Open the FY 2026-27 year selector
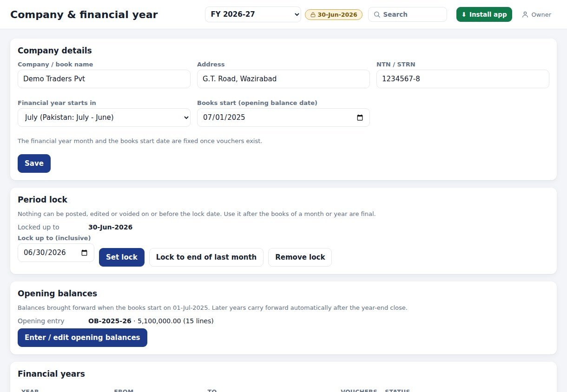 click(x=253, y=14)
